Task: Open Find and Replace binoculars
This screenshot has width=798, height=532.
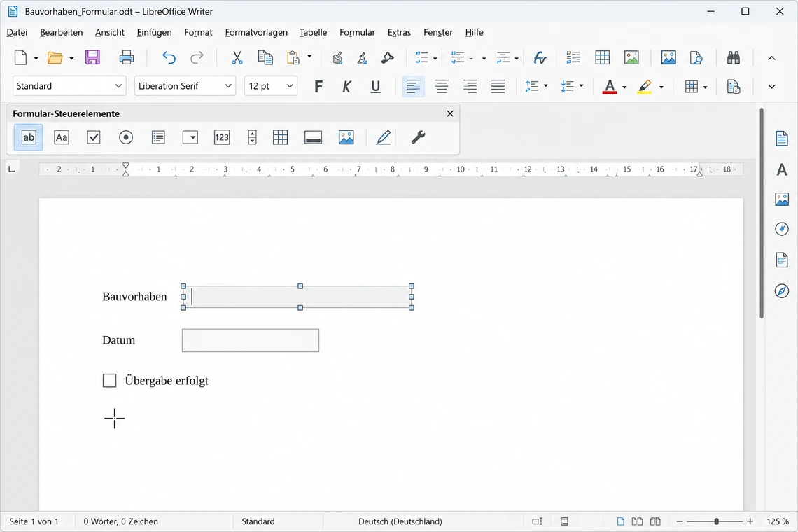Action: point(734,58)
